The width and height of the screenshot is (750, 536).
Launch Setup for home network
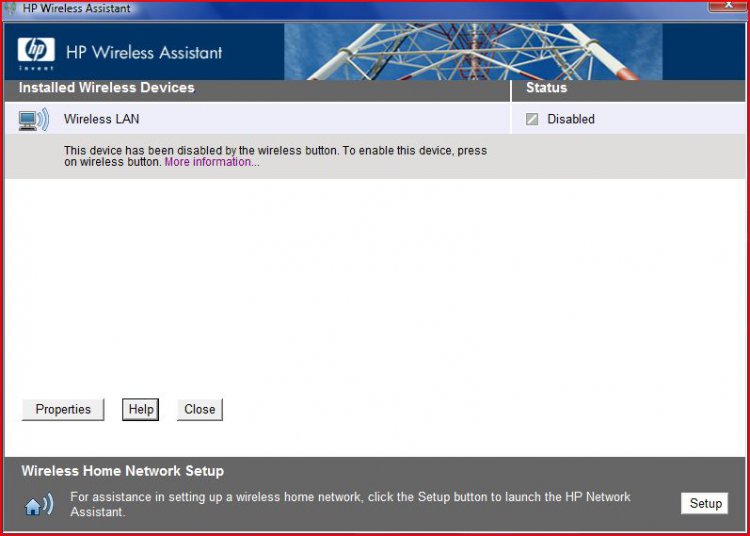[x=705, y=503]
